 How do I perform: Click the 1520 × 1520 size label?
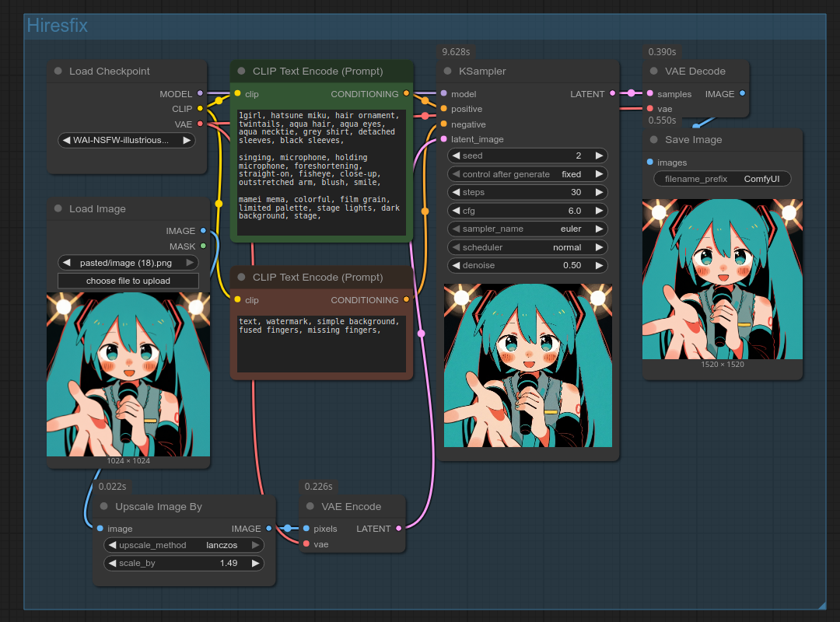coord(722,365)
